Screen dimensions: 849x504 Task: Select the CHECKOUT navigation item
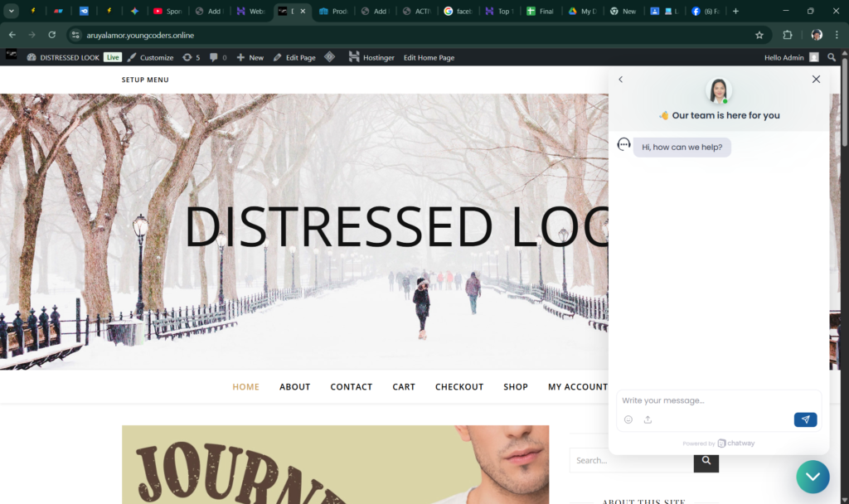[458, 386]
